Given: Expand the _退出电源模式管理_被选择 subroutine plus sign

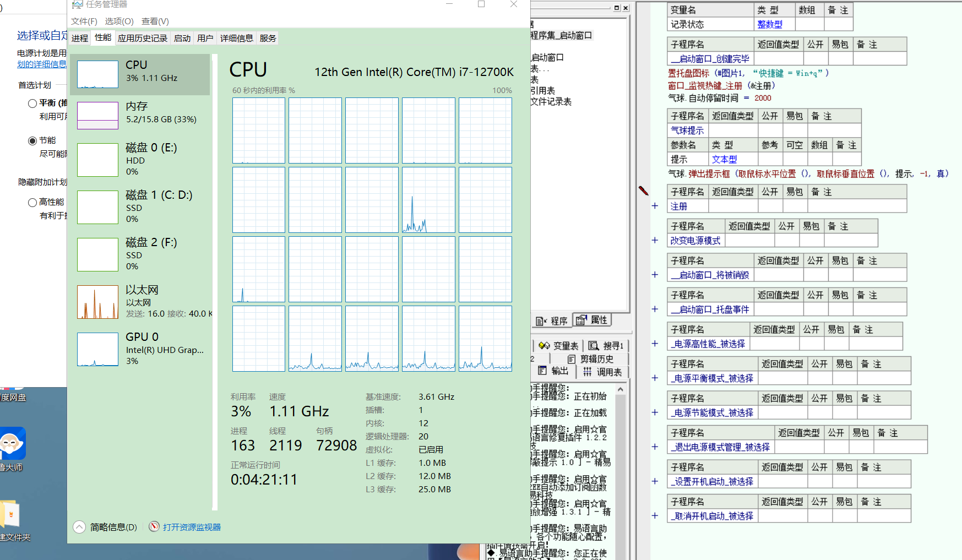Looking at the screenshot, I should coord(655,447).
